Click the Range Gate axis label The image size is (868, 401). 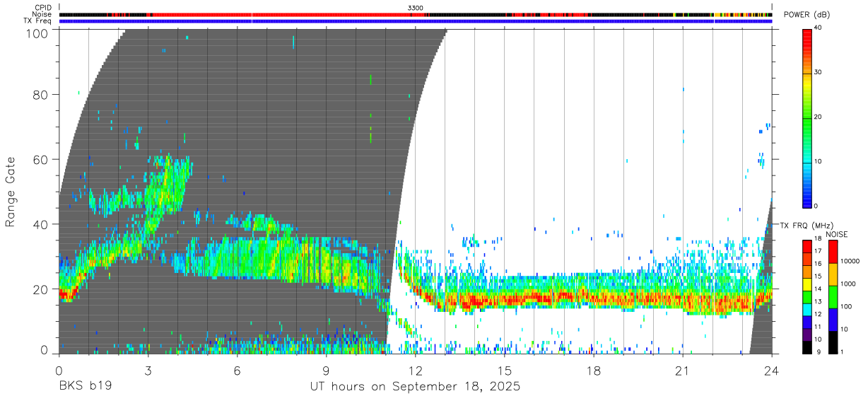11,191
